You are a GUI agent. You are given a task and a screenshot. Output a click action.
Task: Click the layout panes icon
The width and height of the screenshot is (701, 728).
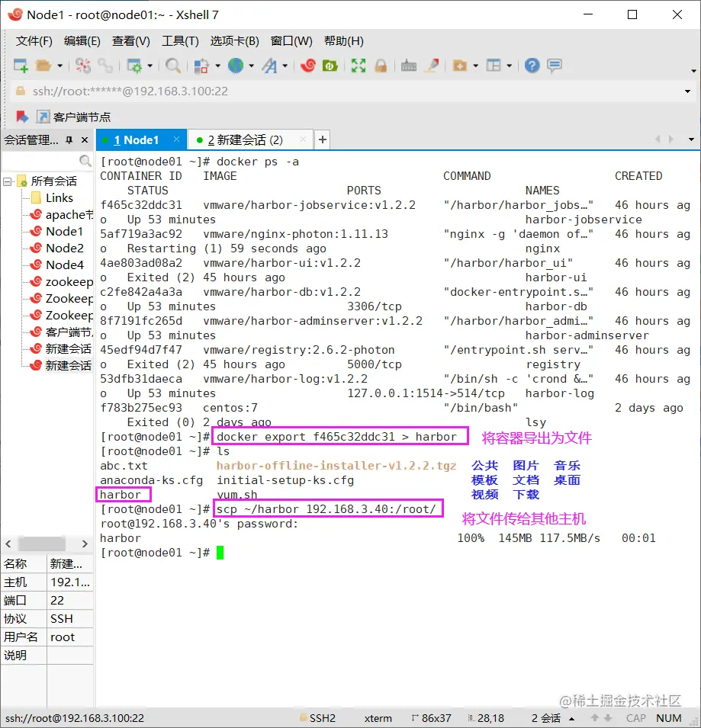click(x=494, y=66)
